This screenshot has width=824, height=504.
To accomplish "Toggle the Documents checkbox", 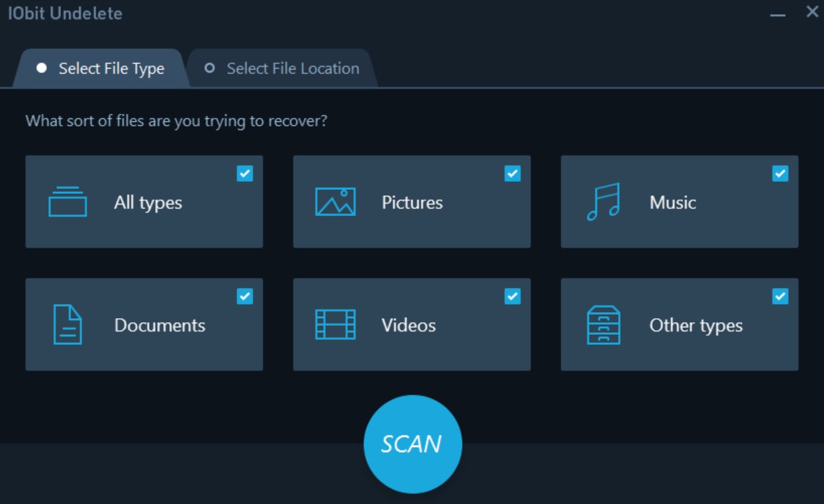I will pyautogui.click(x=245, y=296).
